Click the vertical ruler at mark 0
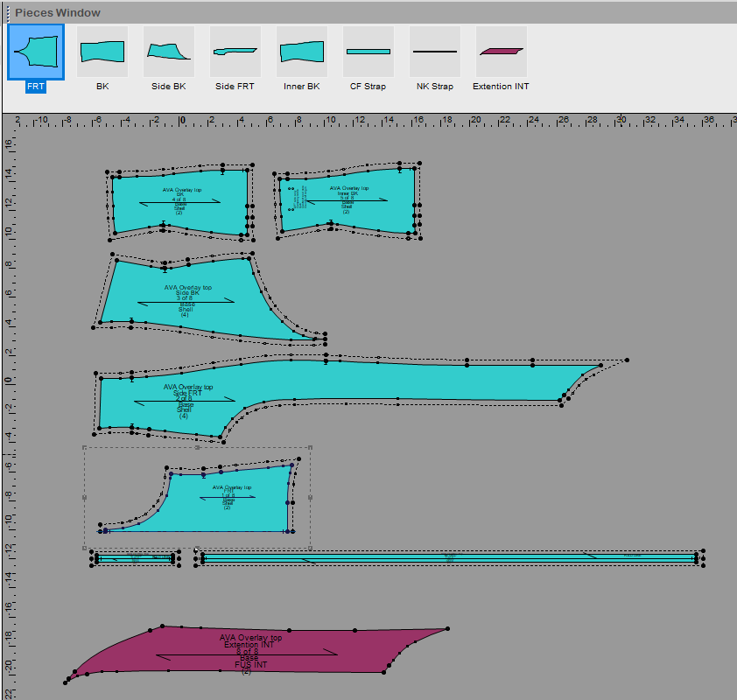Screen dimensions: 737x700 click(9, 380)
